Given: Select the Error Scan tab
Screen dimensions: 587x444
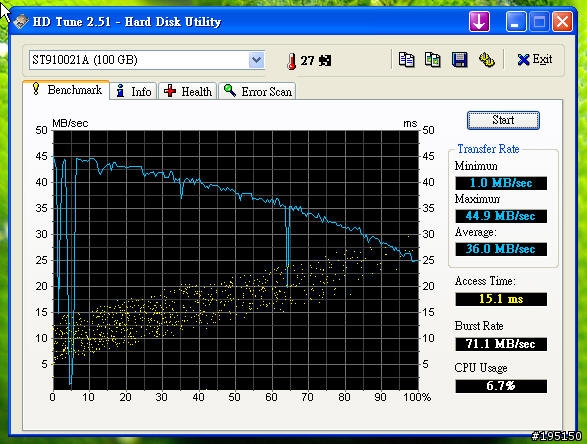Looking at the screenshot, I should point(257,91).
